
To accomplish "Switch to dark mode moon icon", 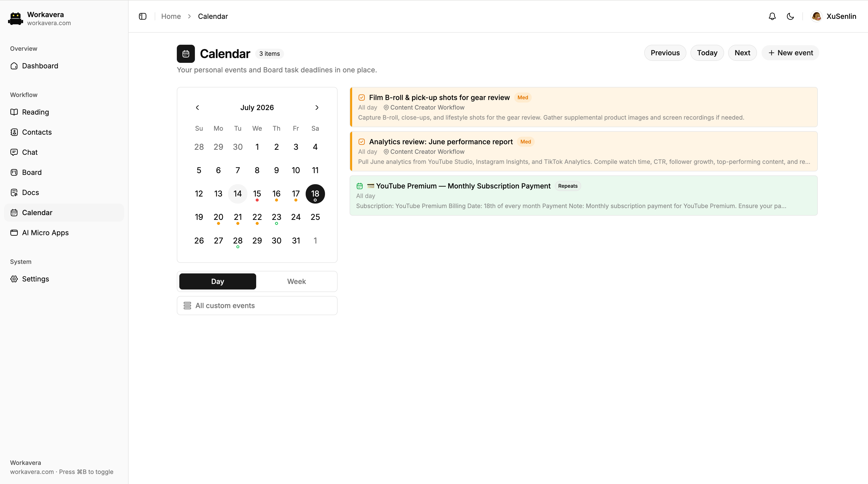I will tap(790, 16).
